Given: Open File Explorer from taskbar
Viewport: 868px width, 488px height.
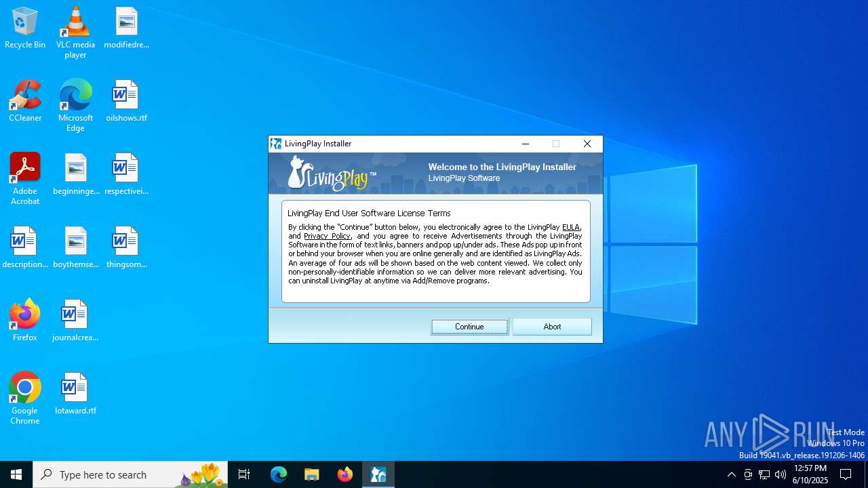Looking at the screenshot, I should [x=312, y=474].
